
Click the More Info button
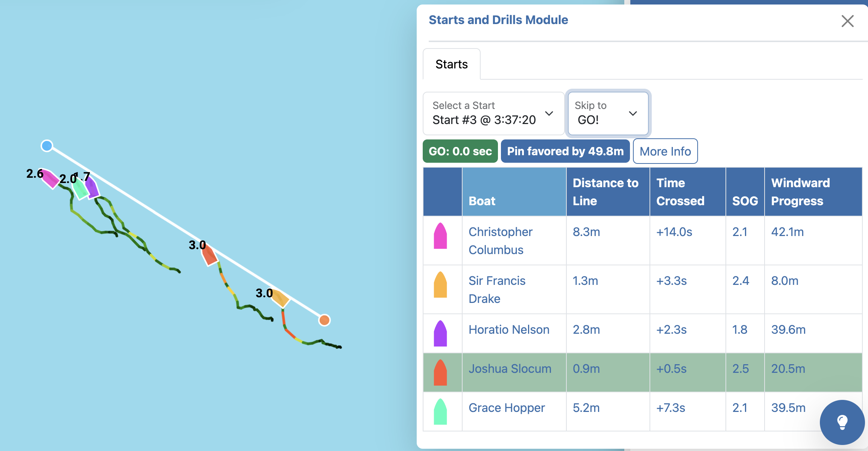coord(665,151)
